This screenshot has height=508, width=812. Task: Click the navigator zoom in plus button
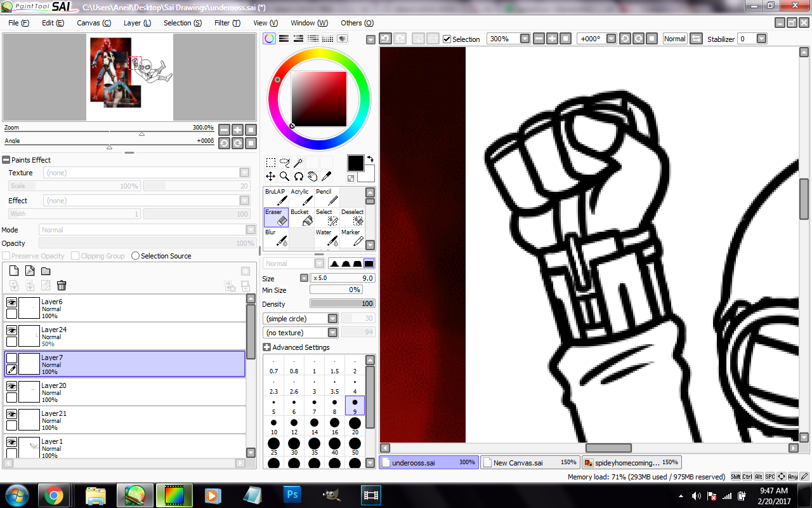(237, 130)
